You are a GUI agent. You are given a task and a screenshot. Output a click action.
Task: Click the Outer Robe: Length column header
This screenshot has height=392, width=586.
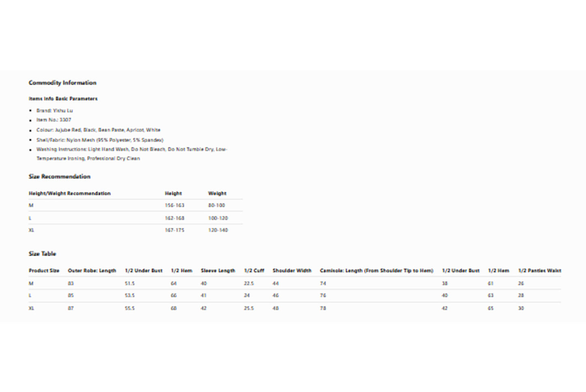point(92,270)
